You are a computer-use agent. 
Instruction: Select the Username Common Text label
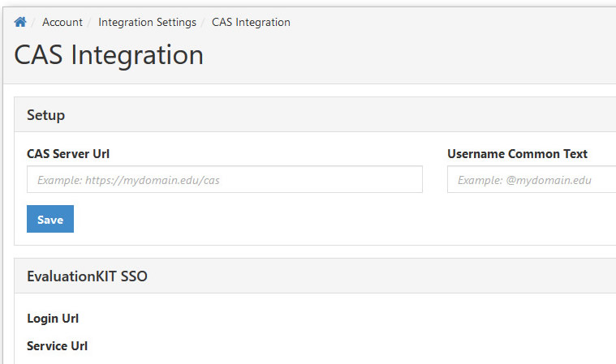pyautogui.click(x=518, y=154)
